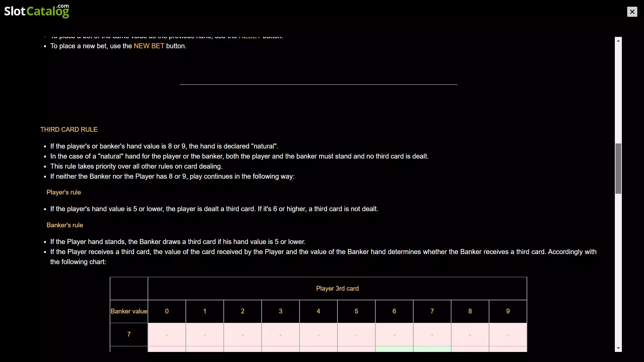Click the scrollbar down arrow

(x=618, y=349)
